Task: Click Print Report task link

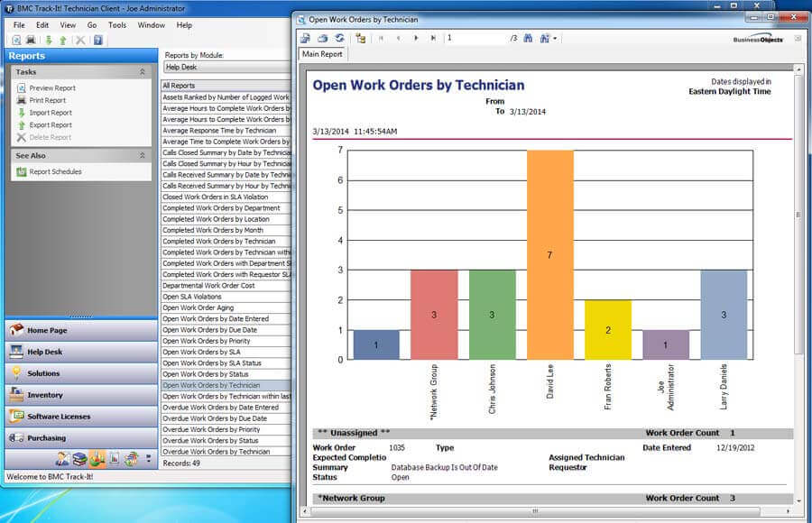Action: 48,100
